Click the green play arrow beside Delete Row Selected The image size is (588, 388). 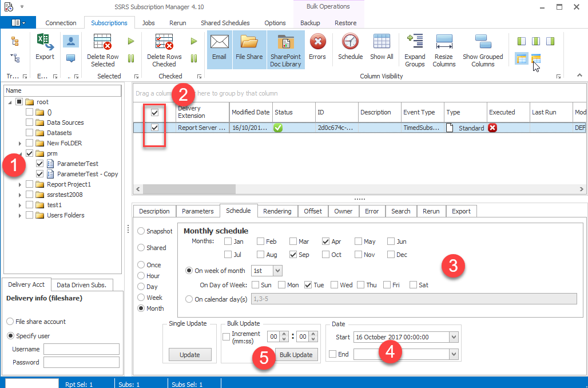coord(131,41)
